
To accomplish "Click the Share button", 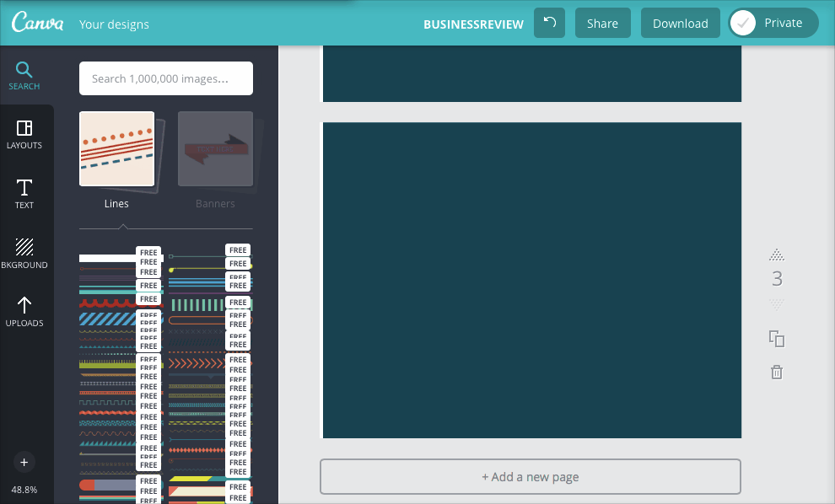I will [x=602, y=24].
